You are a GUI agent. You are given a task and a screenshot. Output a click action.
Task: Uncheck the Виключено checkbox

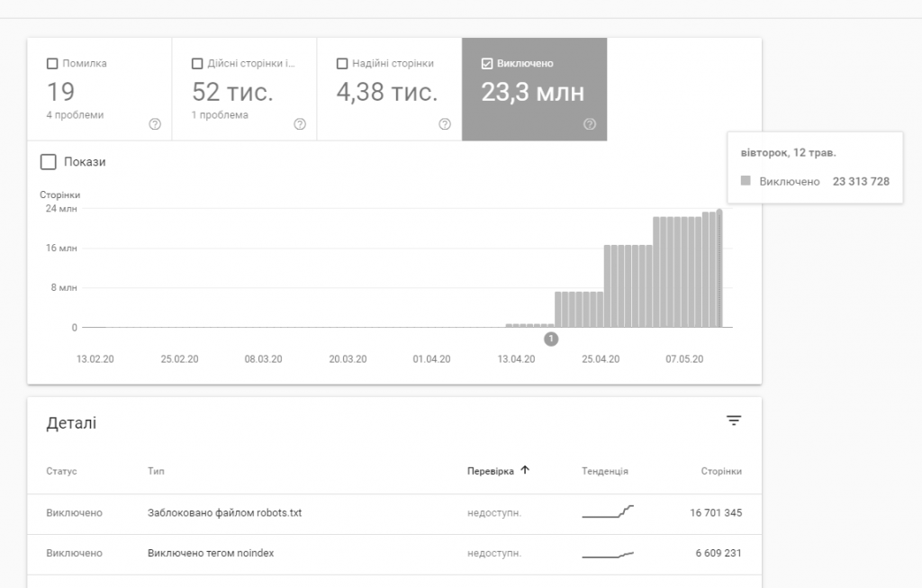coord(487,64)
